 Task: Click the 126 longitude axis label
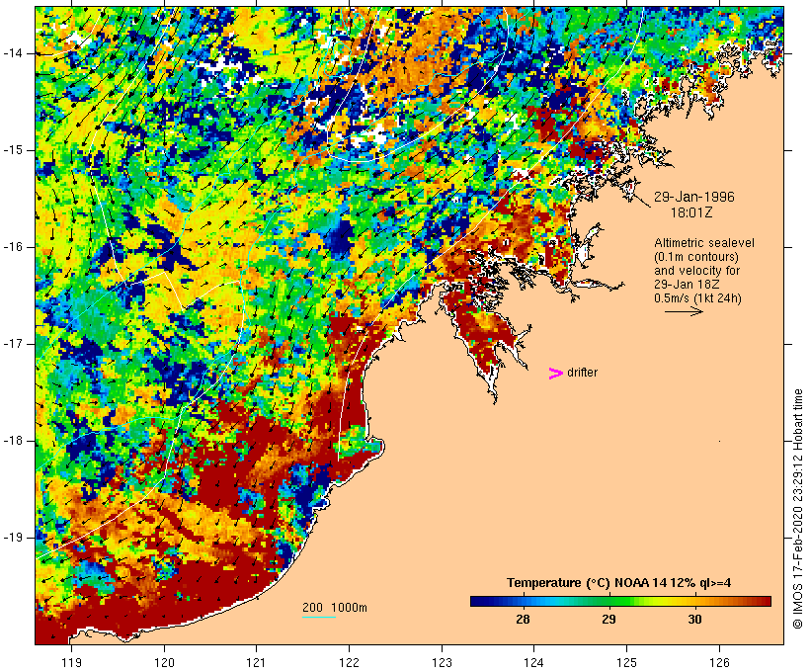click(719, 663)
